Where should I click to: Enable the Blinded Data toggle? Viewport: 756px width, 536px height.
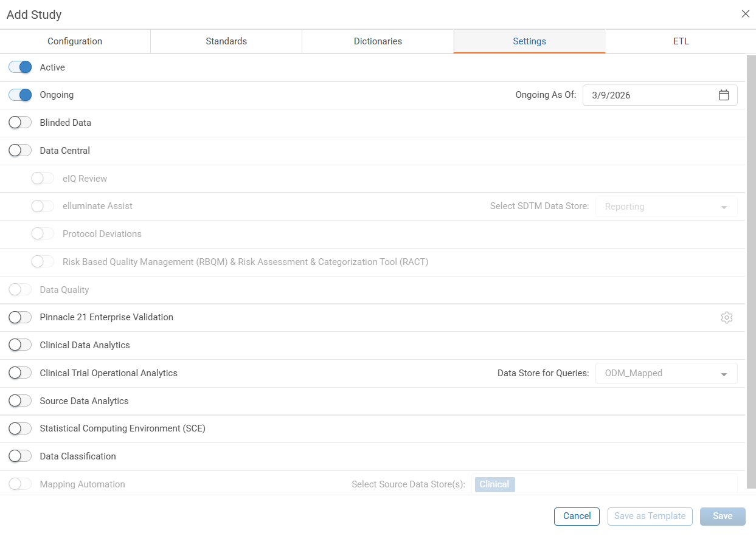coord(20,123)
